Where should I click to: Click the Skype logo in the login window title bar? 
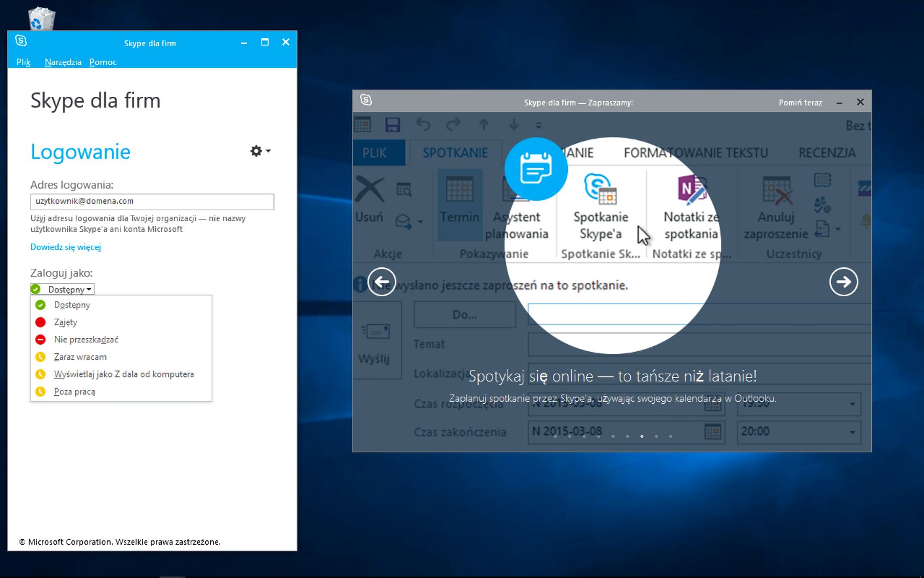pos(21,40)
